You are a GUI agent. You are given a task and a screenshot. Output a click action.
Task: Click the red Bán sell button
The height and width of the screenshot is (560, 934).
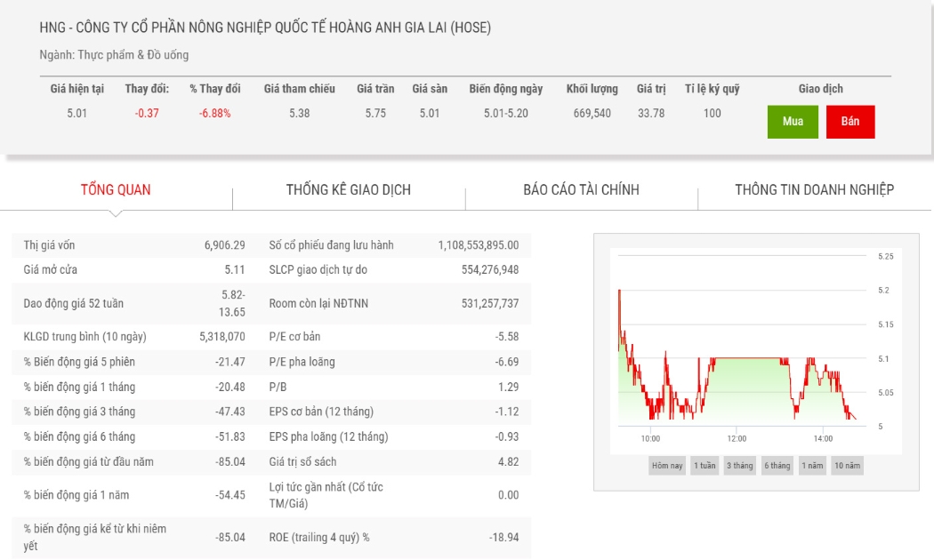pyautogui.click(x=850, y=122)
